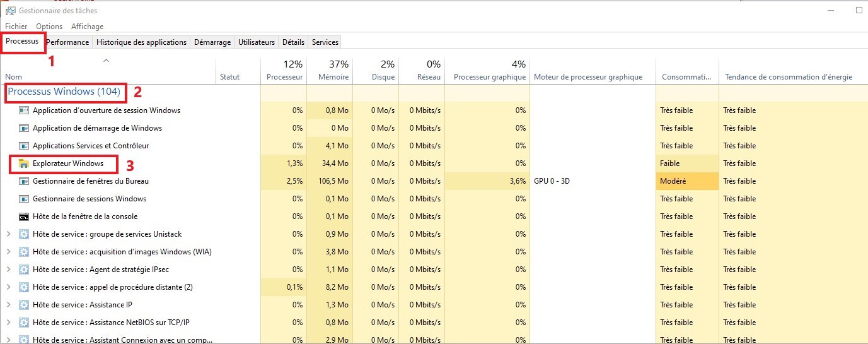
Task: Click the Gestionnaire de fenêtres du Bureau icon
Action: click(24, 181)
